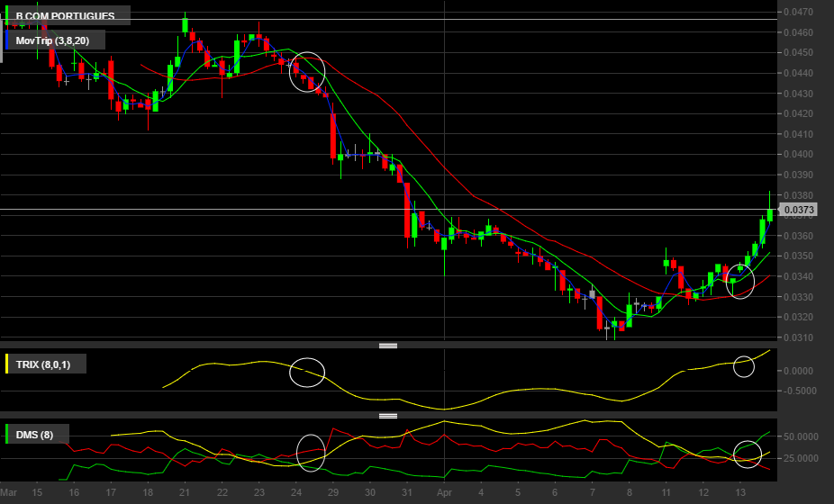834x504 pixels.
Task: Click the 0.0340 price axis label
Action: pos(798,276)
